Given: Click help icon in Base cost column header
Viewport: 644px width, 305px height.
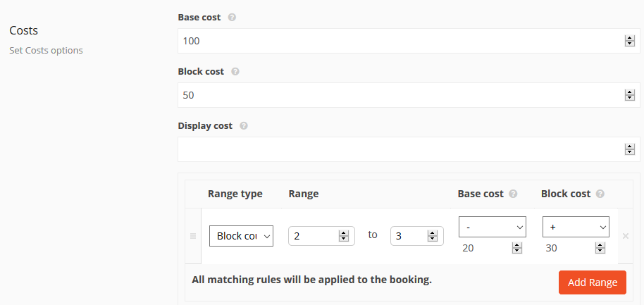Looking at the screenshot, I should [x=512, y=194].
